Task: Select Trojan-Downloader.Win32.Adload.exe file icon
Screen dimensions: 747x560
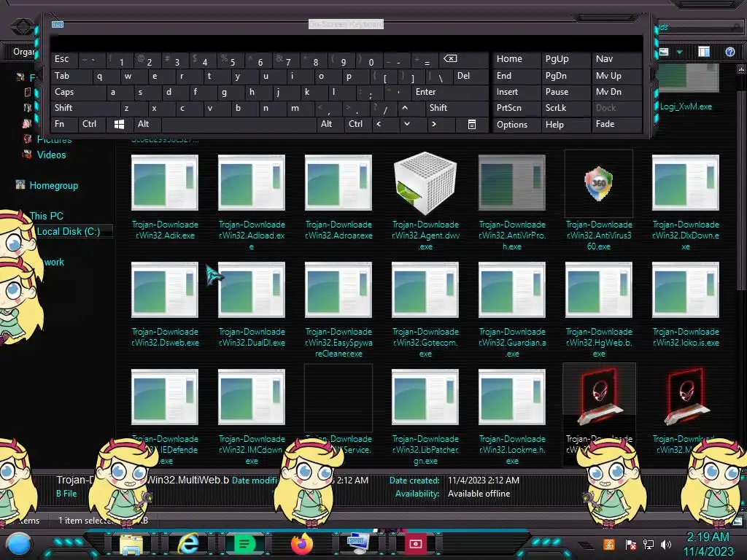Action: tap(252, 182)
